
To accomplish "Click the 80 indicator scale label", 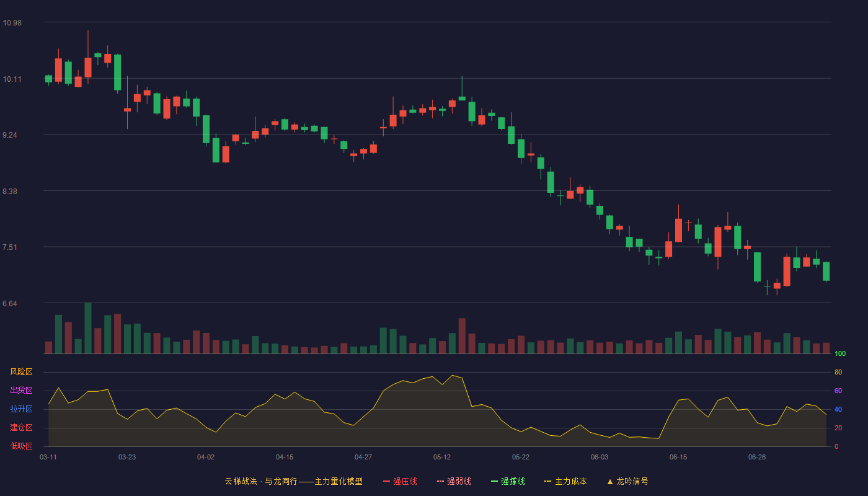I will click(838, 372).
